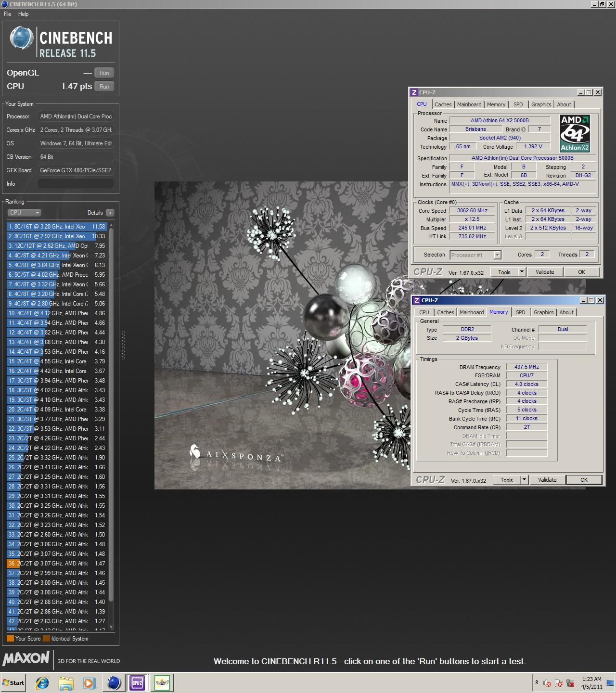Click Mainboard tab in lower CPU-Z window
Screen dimensions: 616x693
(472, 312)
